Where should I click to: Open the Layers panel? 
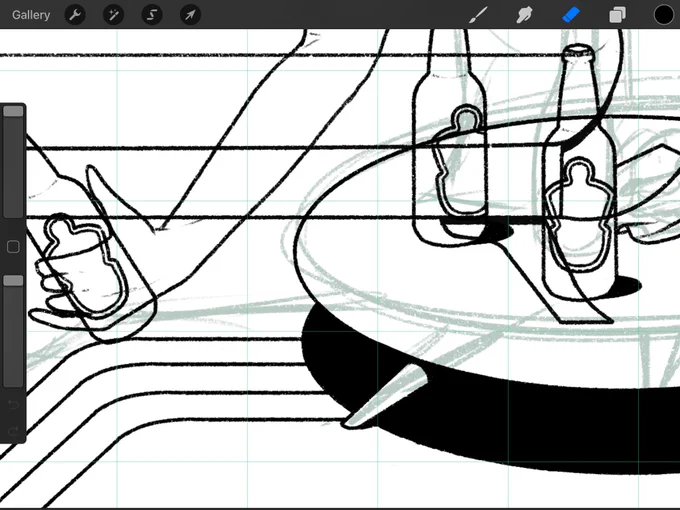coord(618,15)
